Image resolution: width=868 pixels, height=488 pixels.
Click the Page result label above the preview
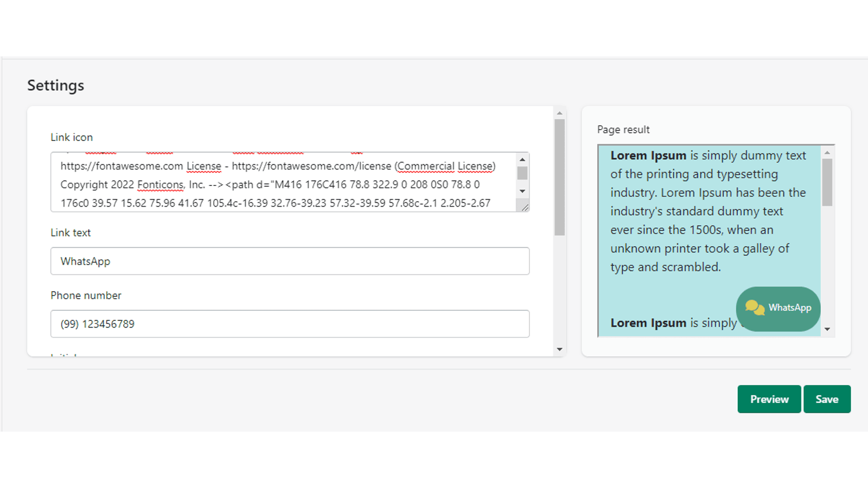pos(623,130)
